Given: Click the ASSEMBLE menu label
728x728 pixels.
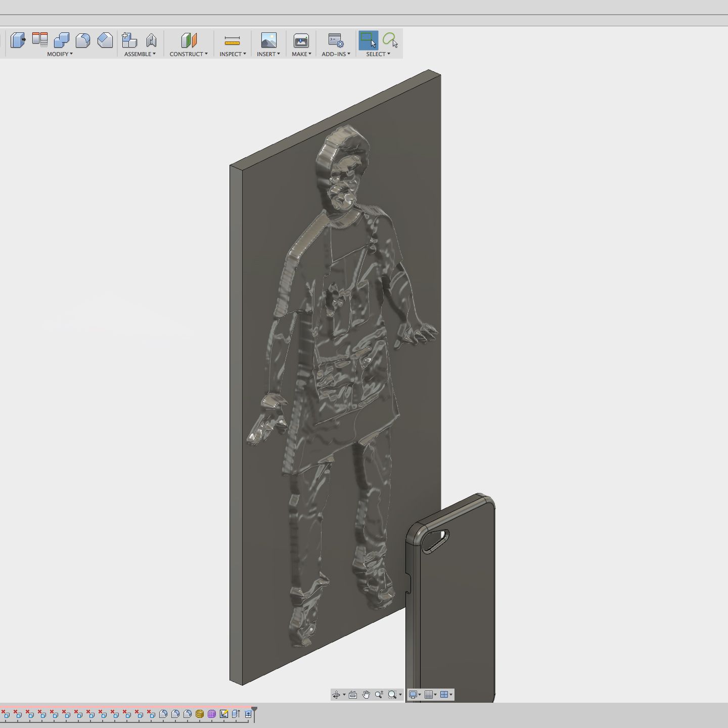Looking at the screenshot, I should tap(140, 54).
